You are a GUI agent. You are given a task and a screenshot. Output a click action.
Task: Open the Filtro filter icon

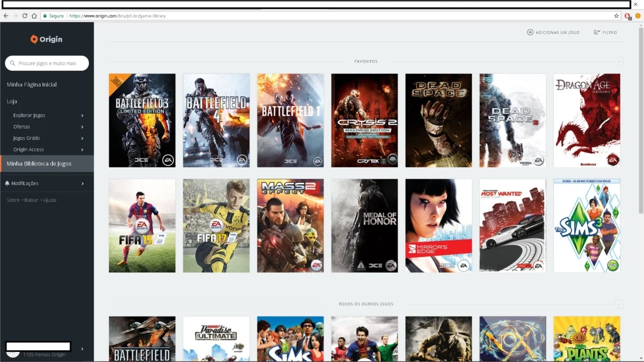[x=597, y=33]
